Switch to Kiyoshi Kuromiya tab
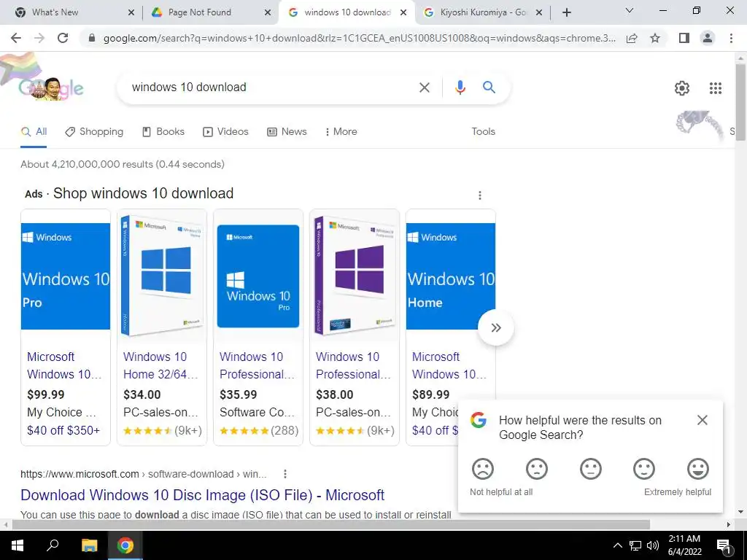 483,12
